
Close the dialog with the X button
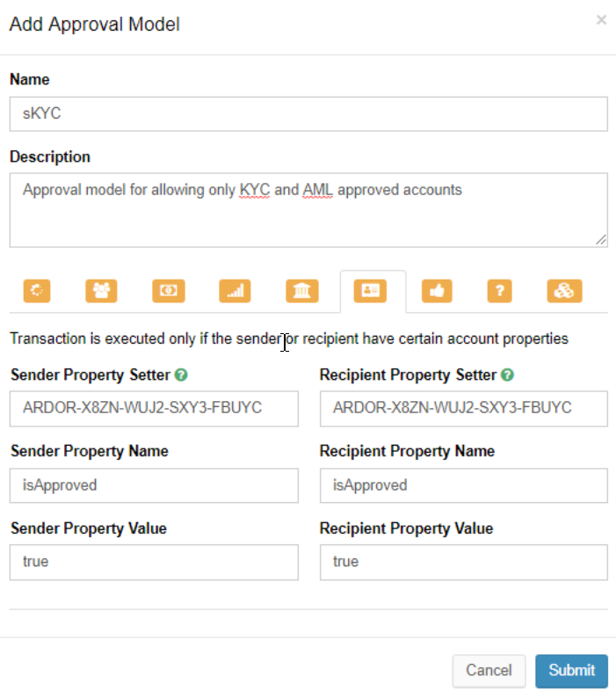[601, 20]
